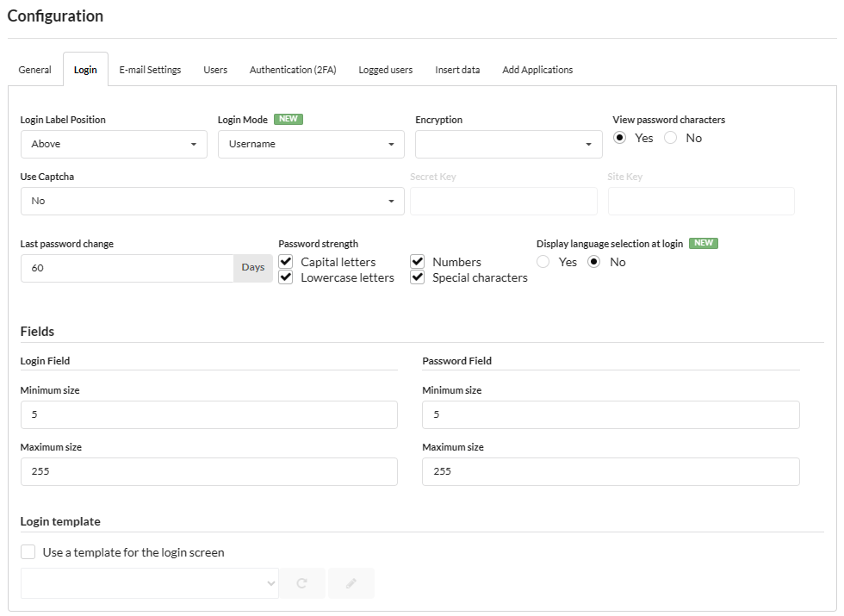Click the Last password change days field
The image size is (844, 616).
click(x=127, y=268)
